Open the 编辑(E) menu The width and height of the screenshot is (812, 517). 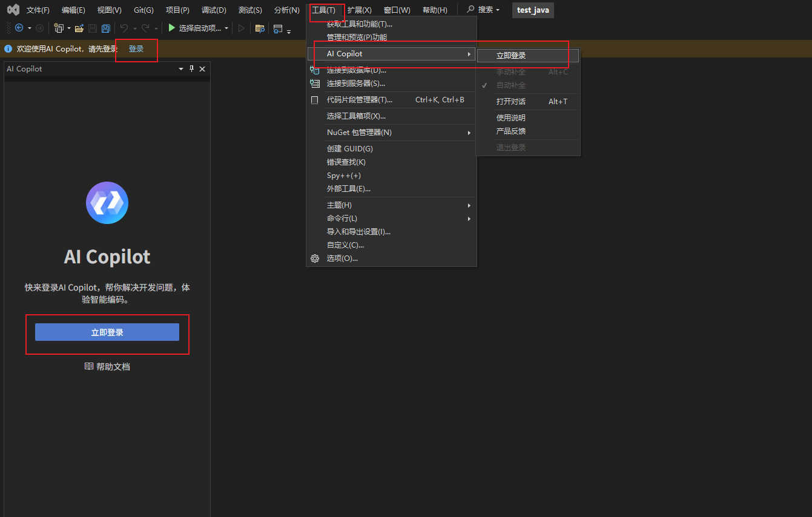(x=74, y=10)
